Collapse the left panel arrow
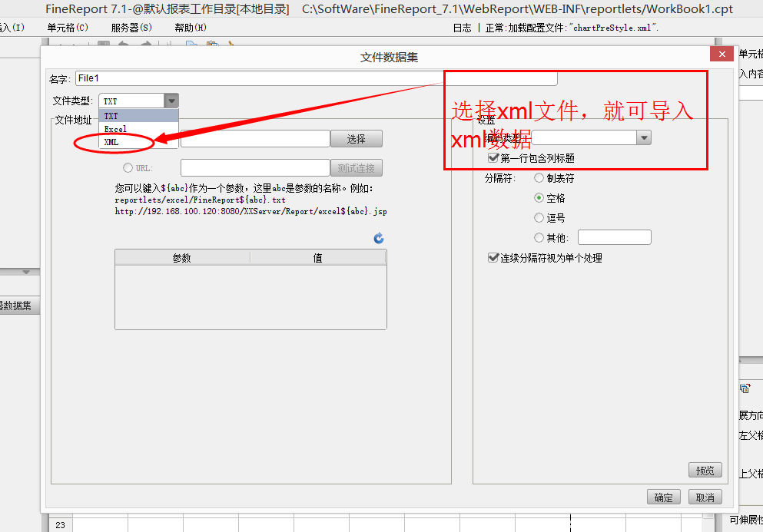Image resolution: width=763 pixels, height=532 pixels. point(26,272)
